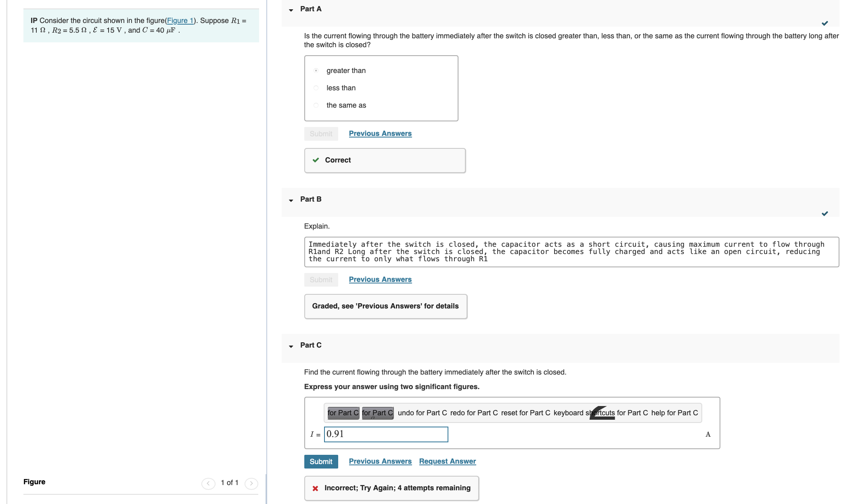Select 'the same as' radio option

click(316, 105)
